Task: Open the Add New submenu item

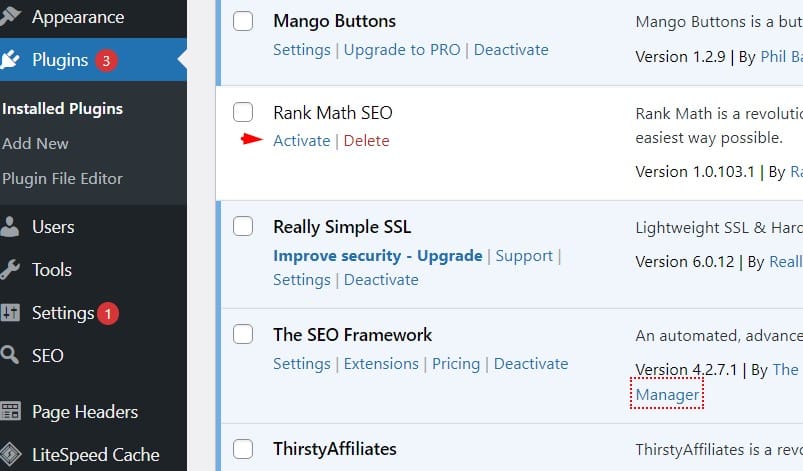Action: (x=35, y=143)
